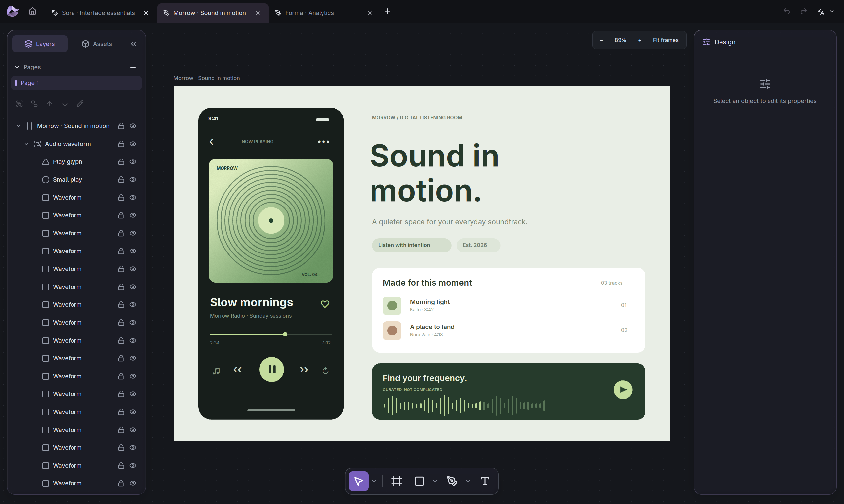
Task: Move layer up with arrow icon
Action: tap(50, 104)
